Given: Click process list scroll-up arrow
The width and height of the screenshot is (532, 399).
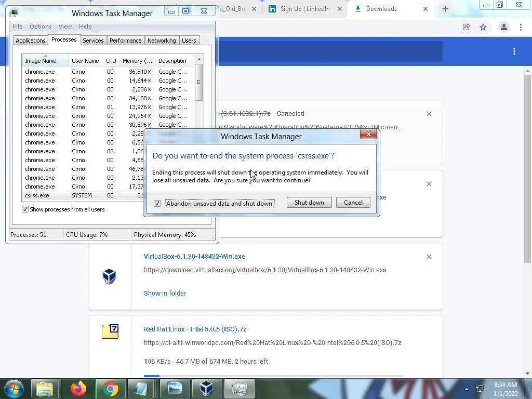Looking at the screenshot, I should (x=199, y=59).
